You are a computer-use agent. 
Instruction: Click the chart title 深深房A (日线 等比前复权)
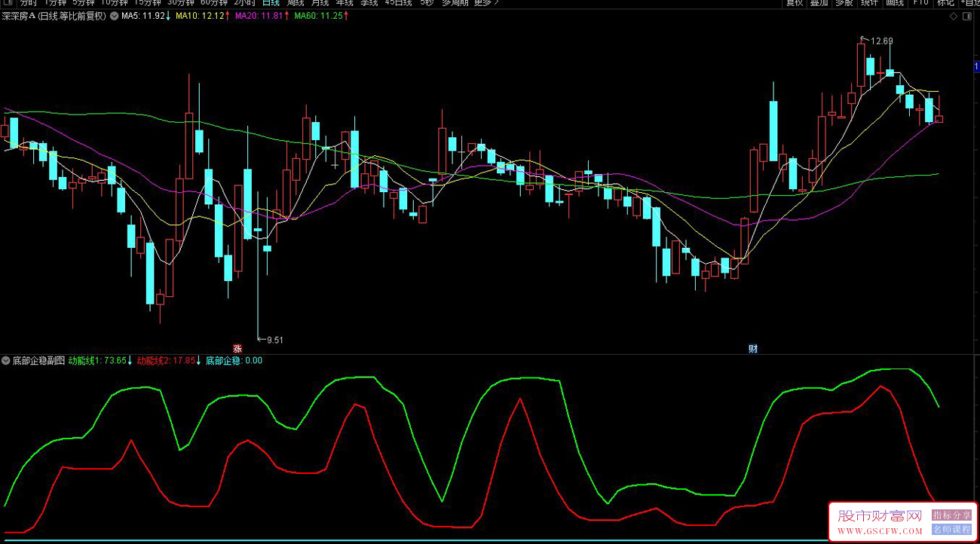(54, 16)
